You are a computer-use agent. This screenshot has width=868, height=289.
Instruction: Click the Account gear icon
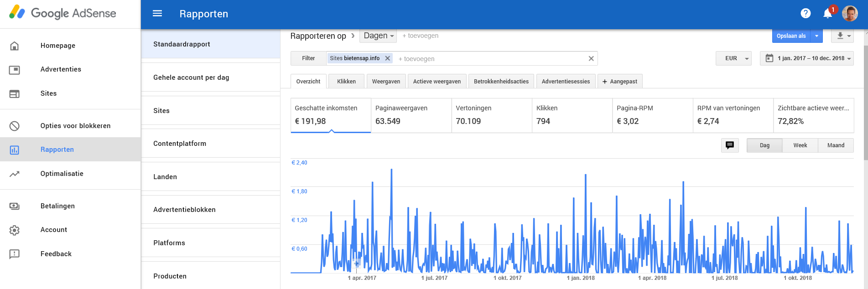(x=15, y=230)
